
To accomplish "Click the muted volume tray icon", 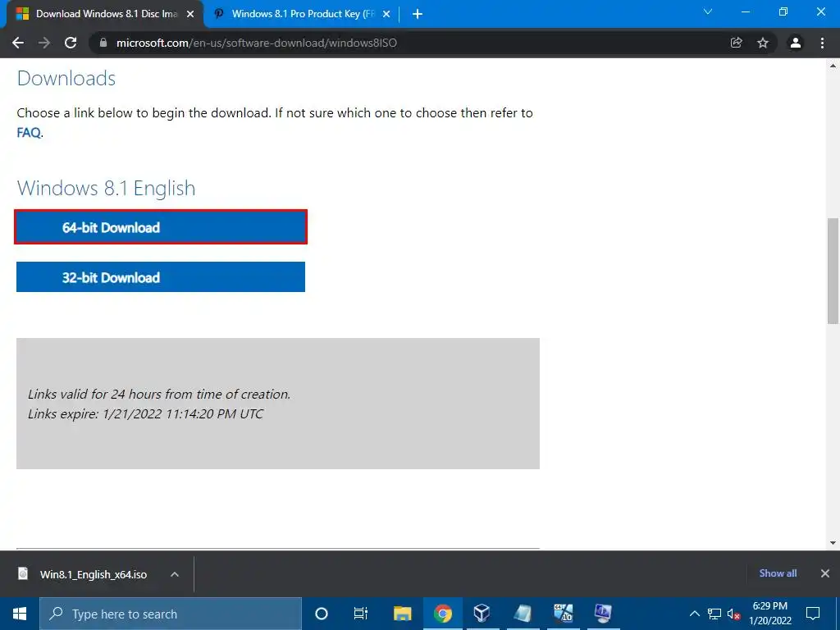I will tap(733, 614).
